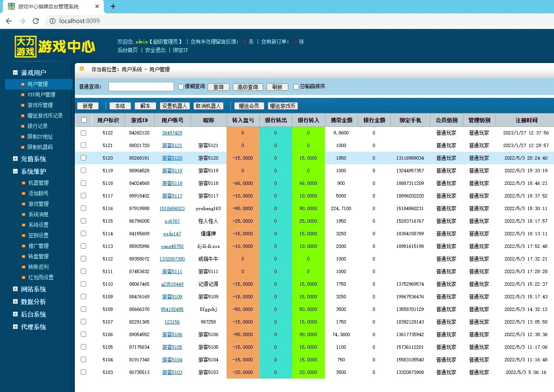Open a new browser tab with plus icon

pos(113,6)
